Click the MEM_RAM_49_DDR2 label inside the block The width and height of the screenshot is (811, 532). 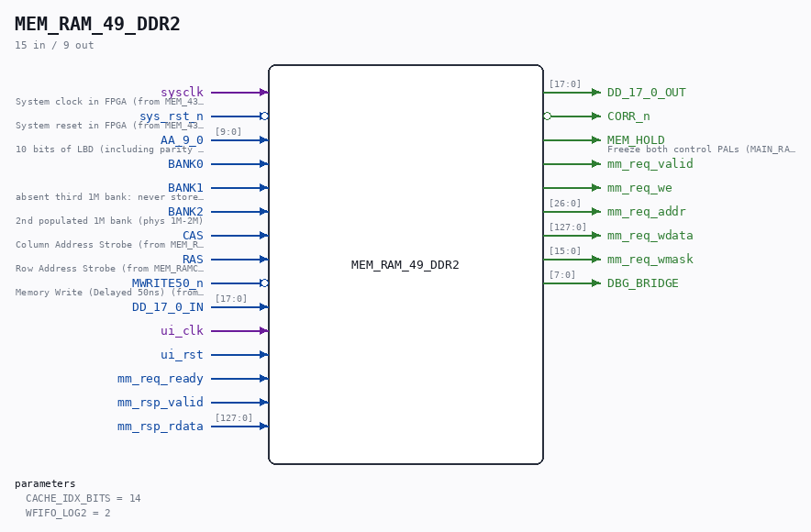(x=405, y=265)
